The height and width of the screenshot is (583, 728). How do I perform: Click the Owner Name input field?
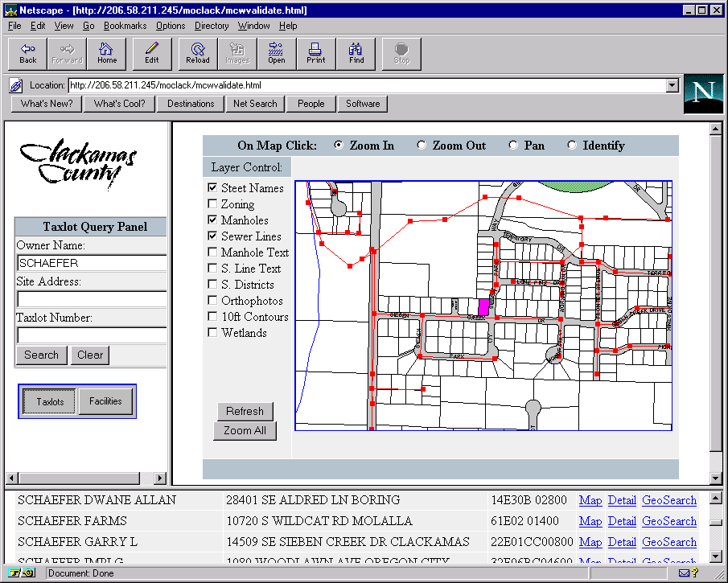92,263
